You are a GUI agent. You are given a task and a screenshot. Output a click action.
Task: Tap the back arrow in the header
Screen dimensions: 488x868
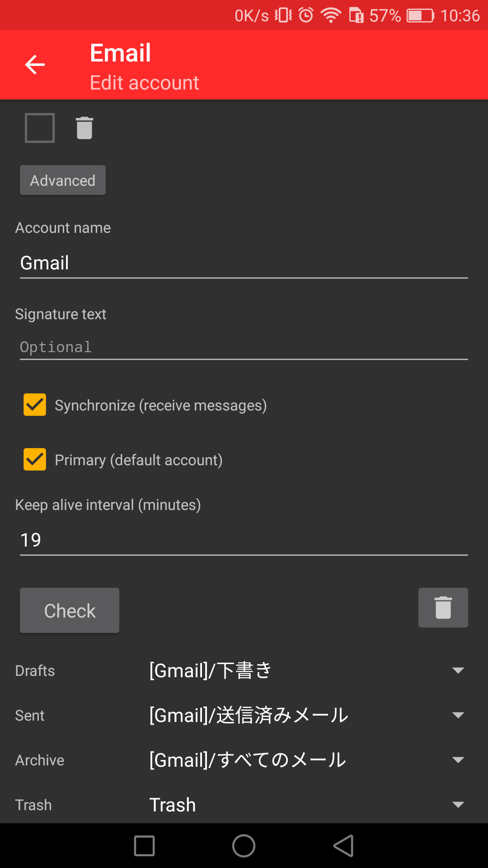(x=35, y=65)
